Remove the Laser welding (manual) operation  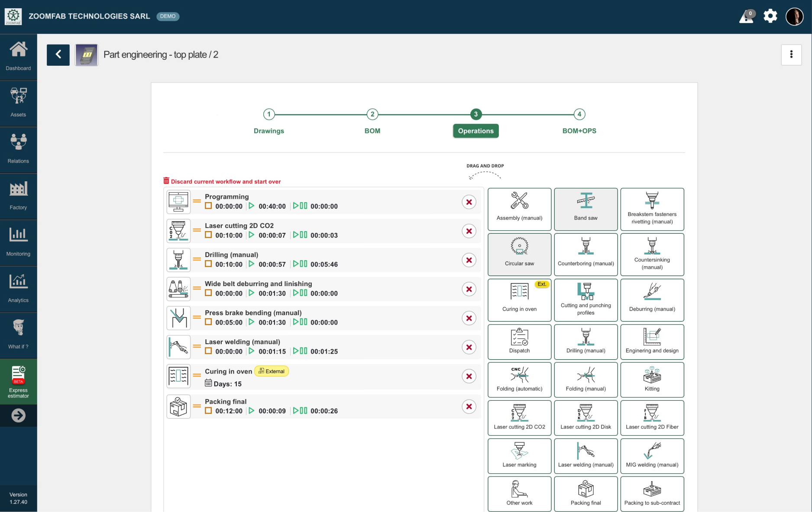pos(469,347)
